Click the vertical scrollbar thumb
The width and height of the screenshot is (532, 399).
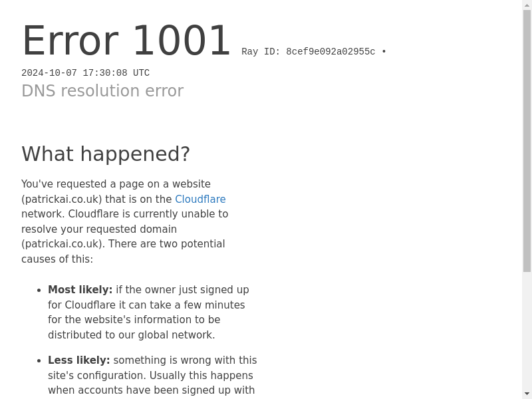(527, 141)
